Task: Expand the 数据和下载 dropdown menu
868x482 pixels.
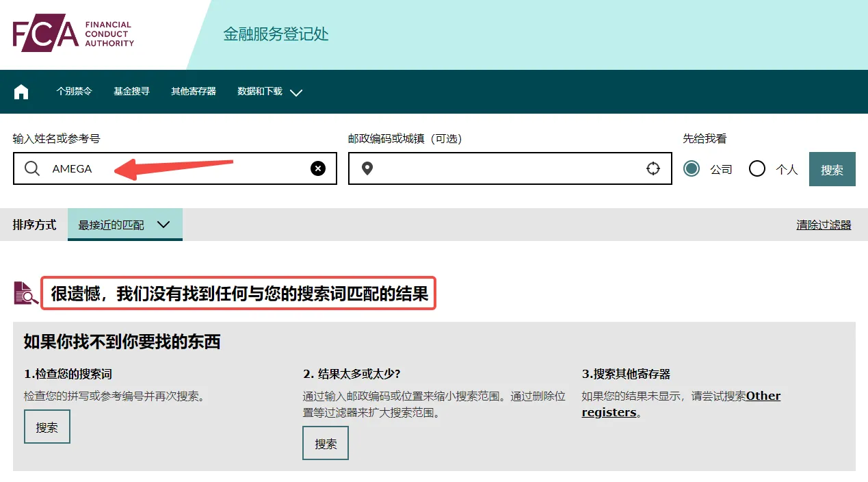Action: [269, 92]
